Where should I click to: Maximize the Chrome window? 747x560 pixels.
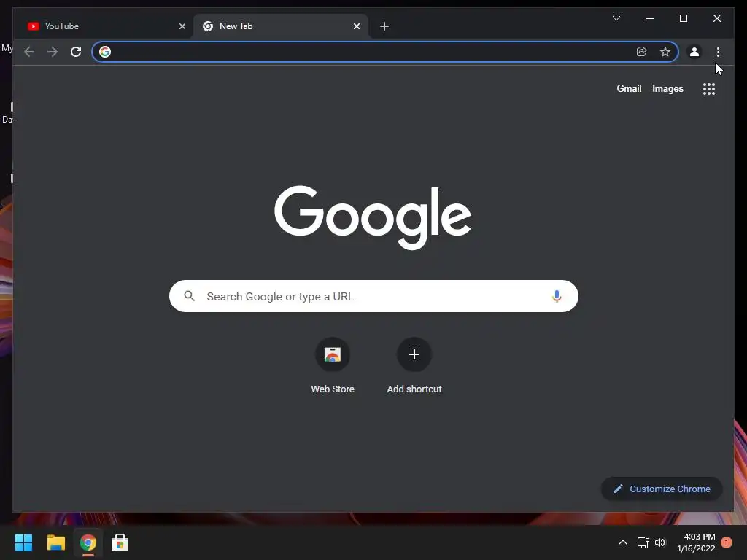tap(683, 18)
